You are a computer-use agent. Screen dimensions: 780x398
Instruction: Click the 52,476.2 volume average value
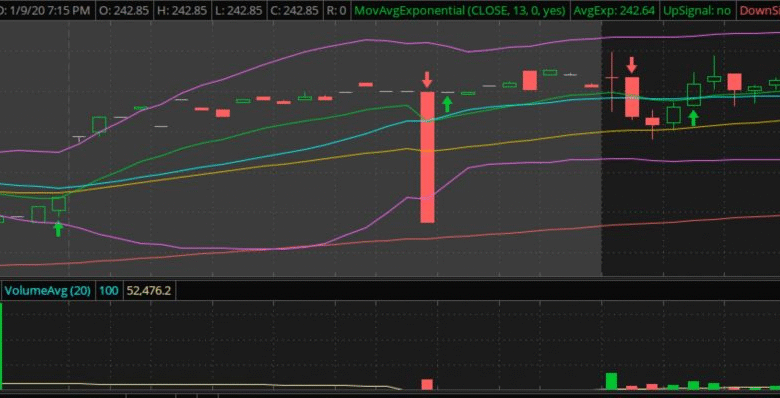point(149,291)
